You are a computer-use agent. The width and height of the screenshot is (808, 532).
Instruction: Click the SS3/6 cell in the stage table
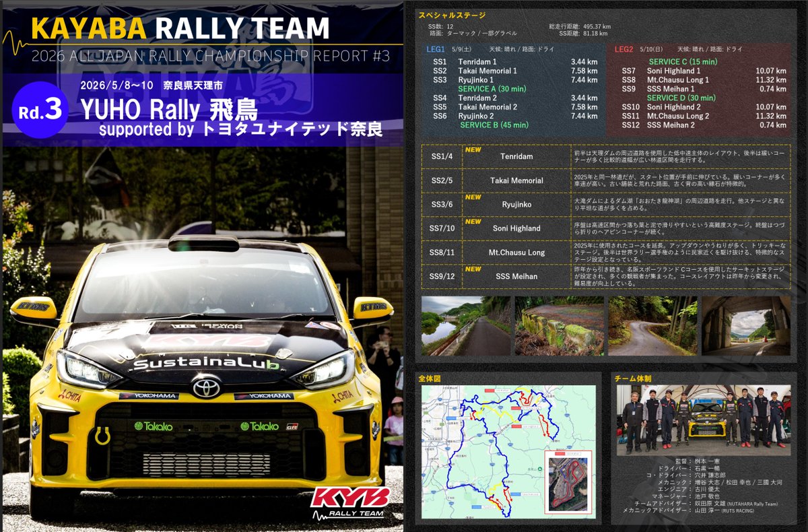pyautogui.click(x=442, y=204)
